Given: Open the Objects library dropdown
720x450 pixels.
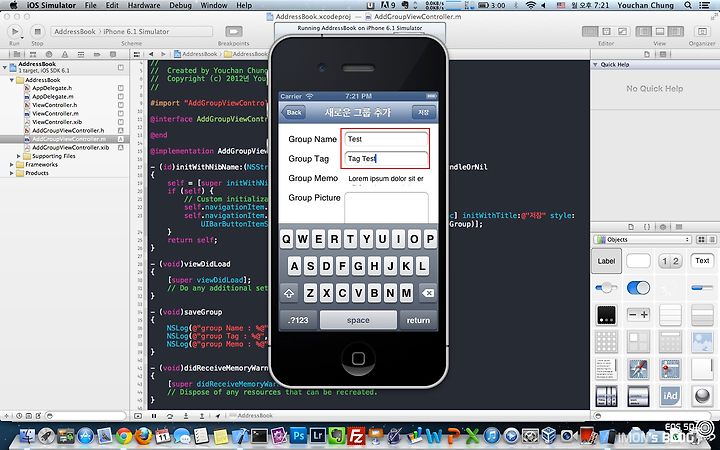Looking at the screenshot, I should coord(642,239).
